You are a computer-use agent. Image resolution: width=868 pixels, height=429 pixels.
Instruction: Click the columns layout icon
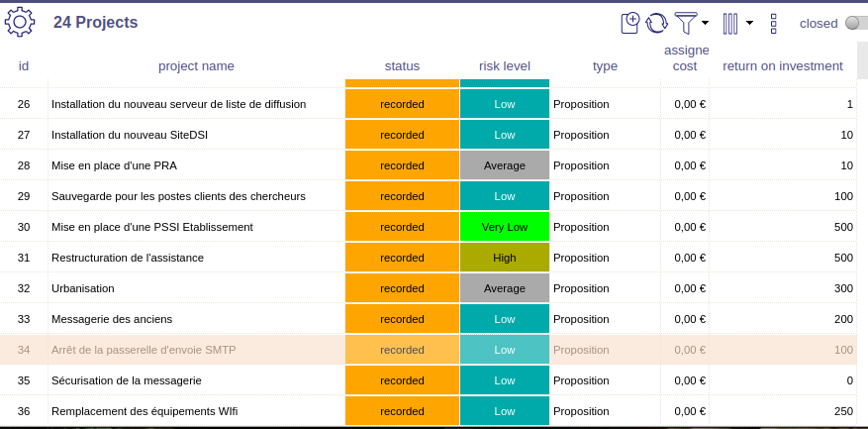[730, 23]
